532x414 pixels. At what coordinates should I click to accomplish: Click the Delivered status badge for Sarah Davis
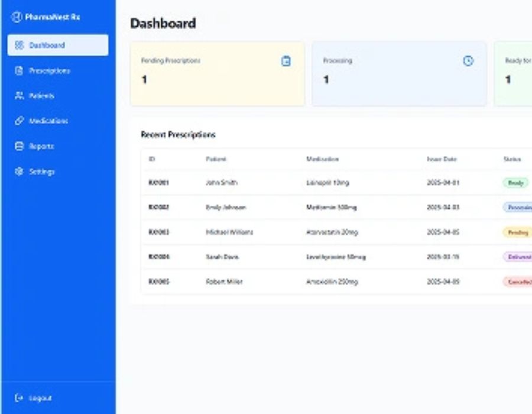pos(518,257)
